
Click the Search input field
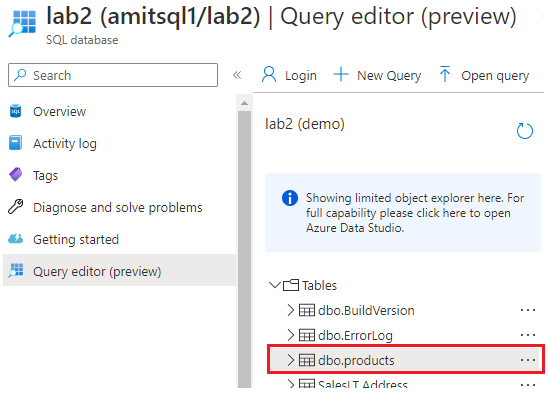[x=113, y=75]
